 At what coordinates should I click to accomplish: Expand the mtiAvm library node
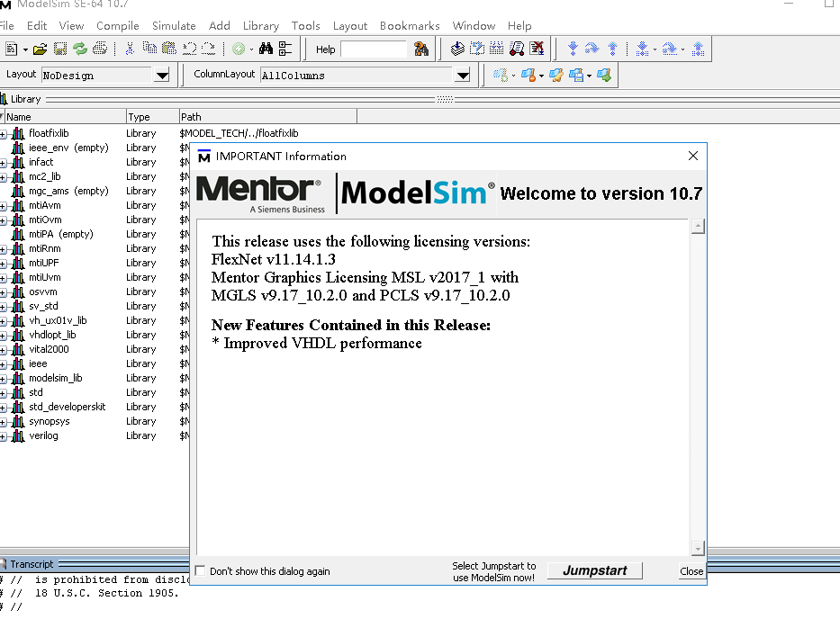pos(4,206)
